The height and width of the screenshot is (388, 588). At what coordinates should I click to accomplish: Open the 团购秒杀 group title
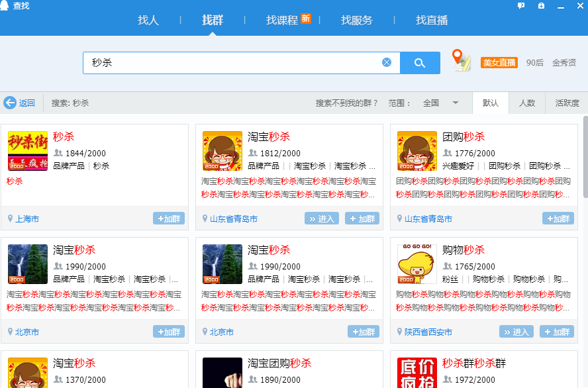click(464, 137)
